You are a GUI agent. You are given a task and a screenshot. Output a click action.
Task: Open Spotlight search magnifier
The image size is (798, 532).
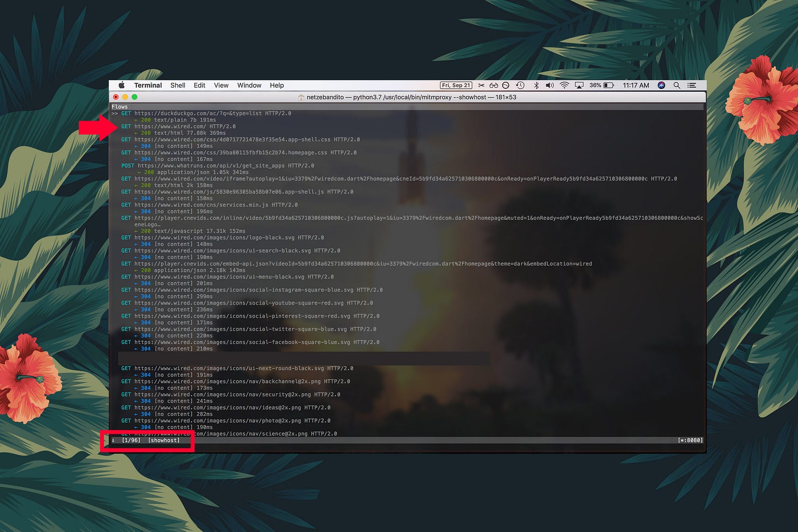[x=677, y=85]
